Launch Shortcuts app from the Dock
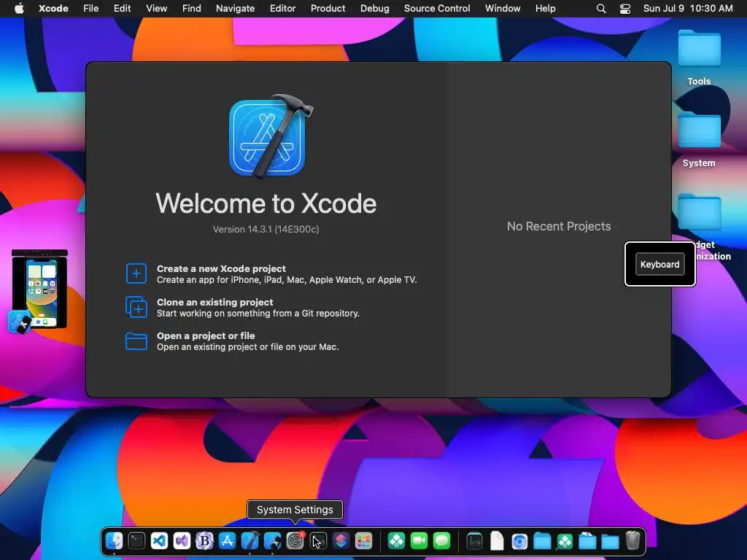This screenshot has height=560, width=747. (x=341, y=541)
